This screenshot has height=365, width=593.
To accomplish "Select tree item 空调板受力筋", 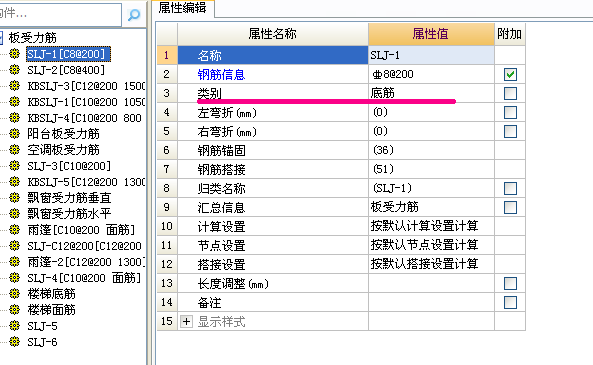I will click(63, 150).
